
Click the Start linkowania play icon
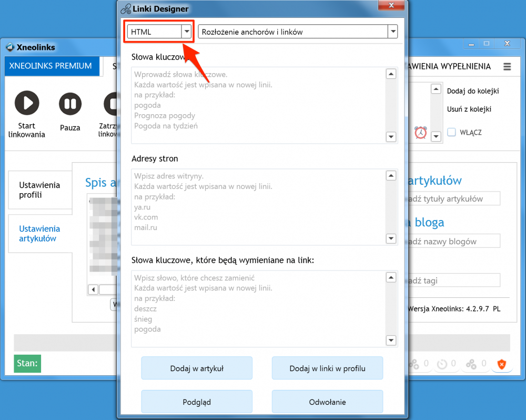click(x=27, y=103)
